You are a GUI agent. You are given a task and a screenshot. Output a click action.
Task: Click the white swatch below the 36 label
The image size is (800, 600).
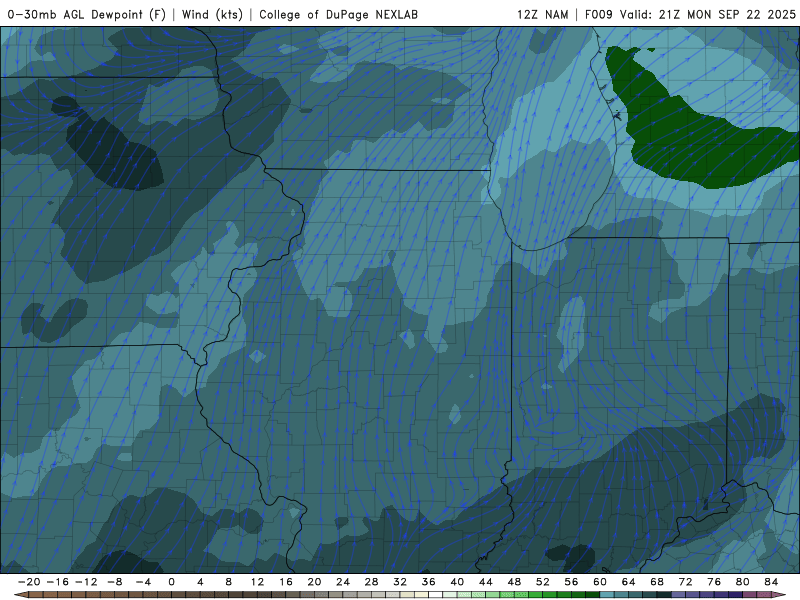[436, 595]
